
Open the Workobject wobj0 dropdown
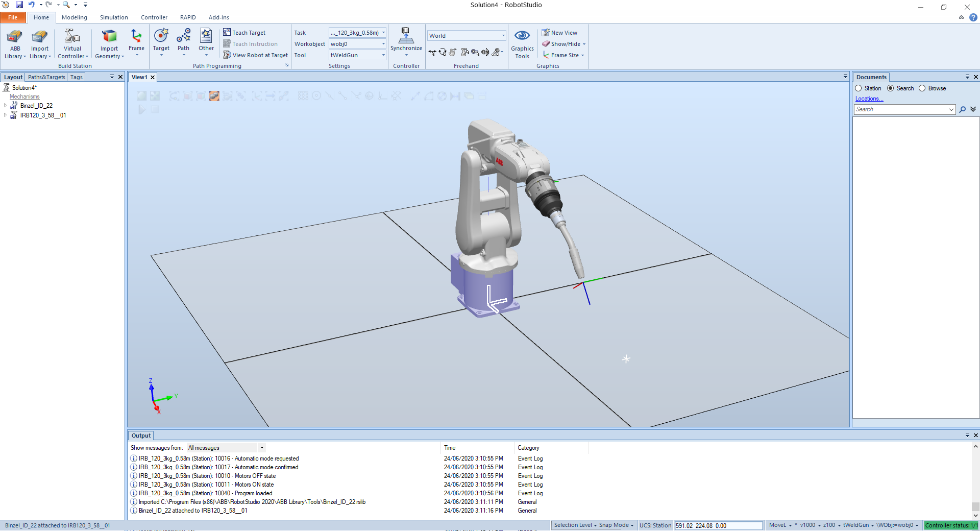(383, 44)
